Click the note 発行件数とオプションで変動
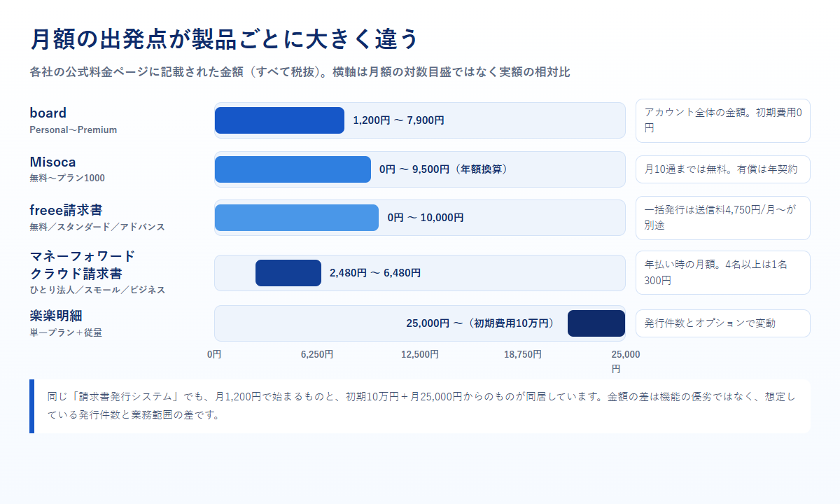840x504 pixels. click(x=723, y=323)
